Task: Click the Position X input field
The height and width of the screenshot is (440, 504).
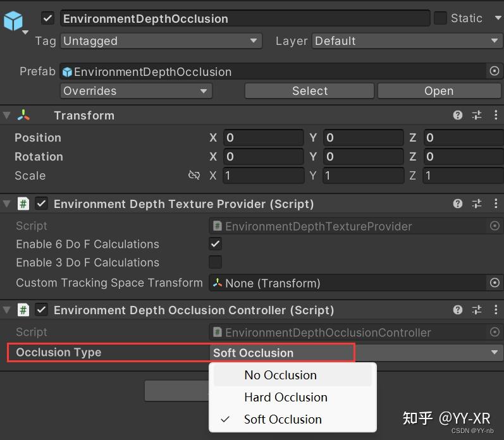Action: 262,138
